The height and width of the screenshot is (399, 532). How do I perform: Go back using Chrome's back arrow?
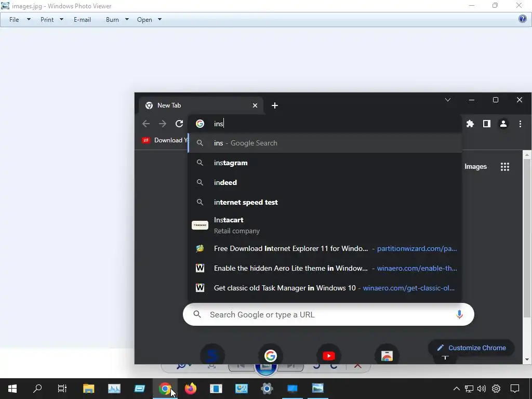[146, 124]
